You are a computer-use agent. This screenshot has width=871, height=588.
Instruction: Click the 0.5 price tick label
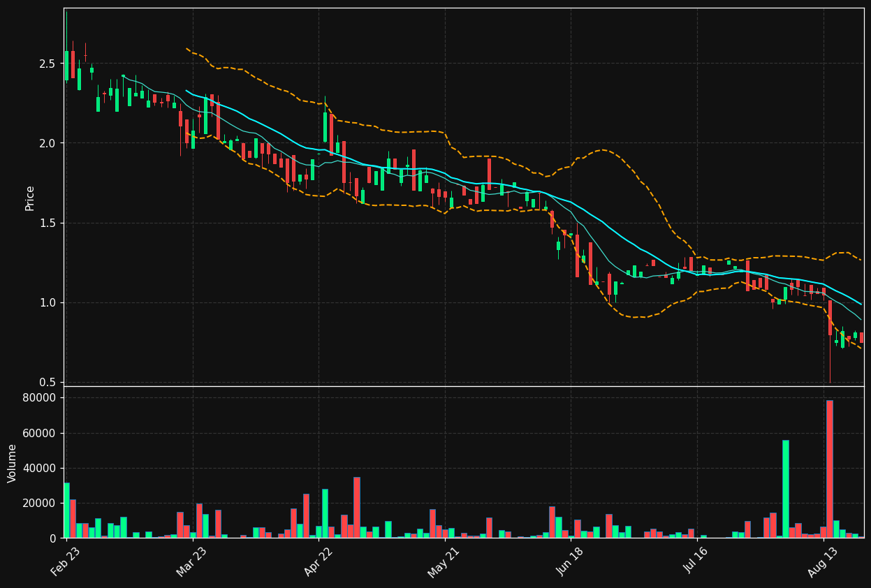[49, 382]
